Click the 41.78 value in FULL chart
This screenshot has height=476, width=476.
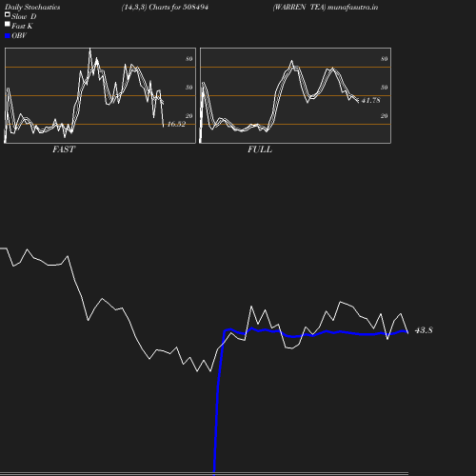pos(370,100)
